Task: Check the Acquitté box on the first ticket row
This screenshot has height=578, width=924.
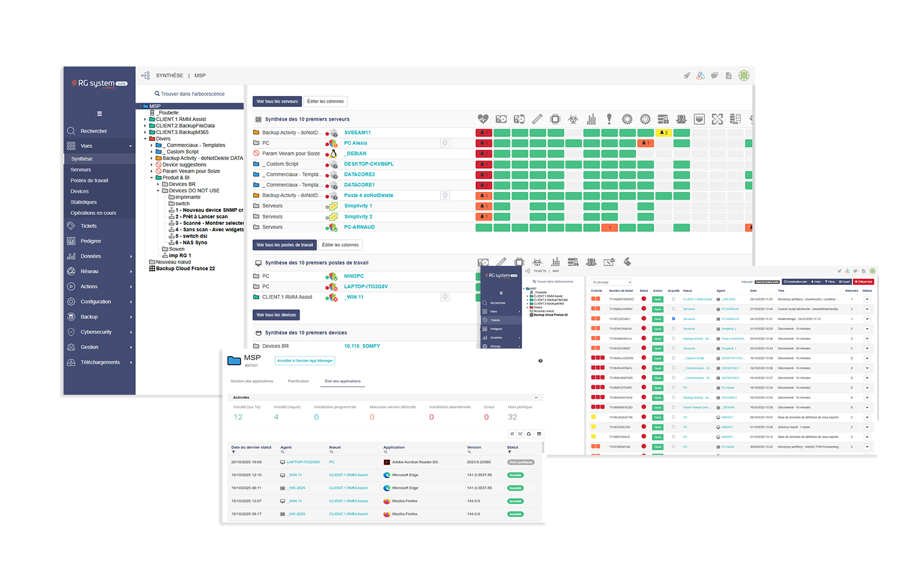Action: pos(673,299)
